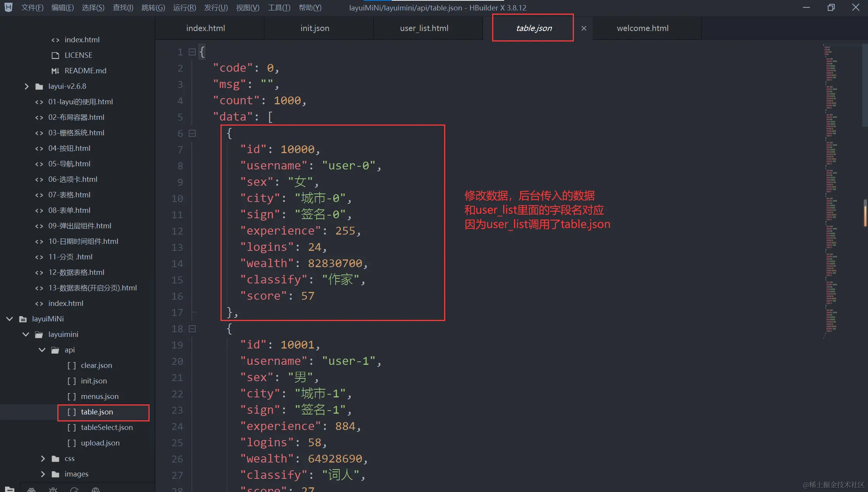The height and width of the screenshot is (492, 868).
Task: Open the 文件(F) menu
Action: point(32,7)
